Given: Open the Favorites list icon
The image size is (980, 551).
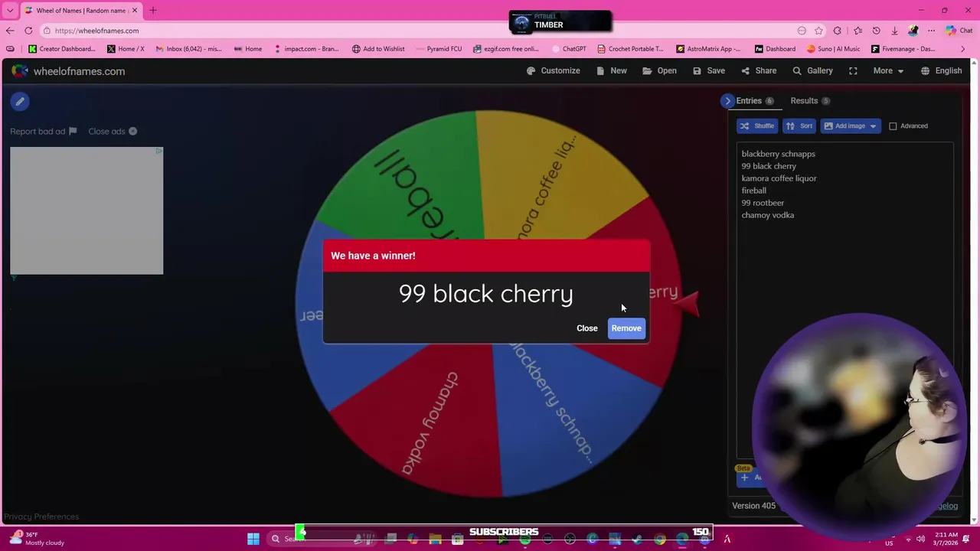Looking at the screenshot, I should pyautogui.click(x=857, y=31).
